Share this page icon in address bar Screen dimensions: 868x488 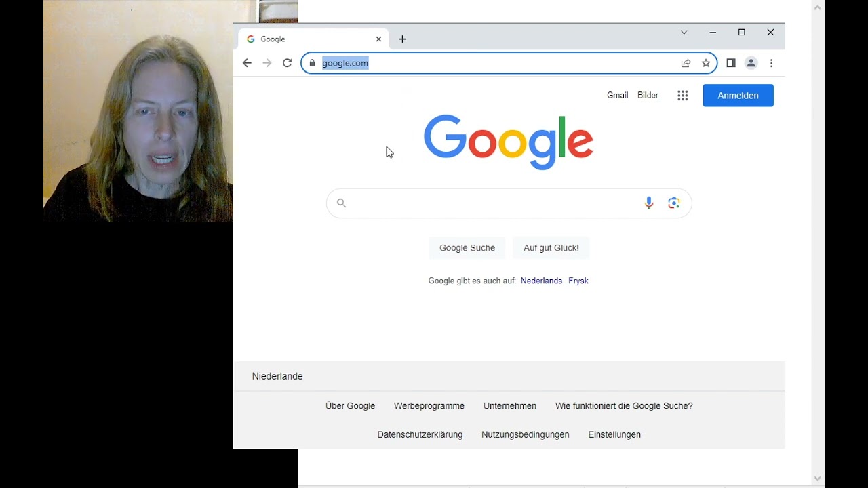click(x=686, y=63)
